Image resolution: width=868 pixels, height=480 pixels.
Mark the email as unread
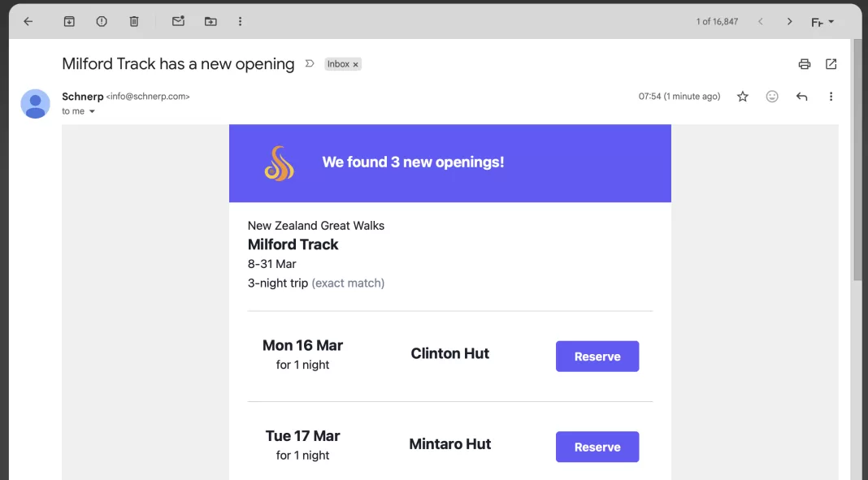(x=178, y=21)
